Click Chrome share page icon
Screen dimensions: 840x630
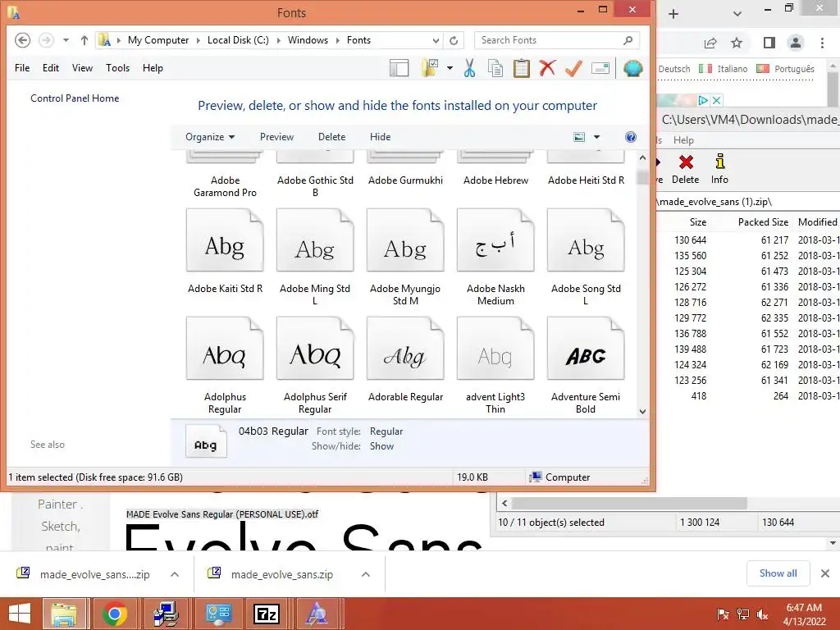710,43
